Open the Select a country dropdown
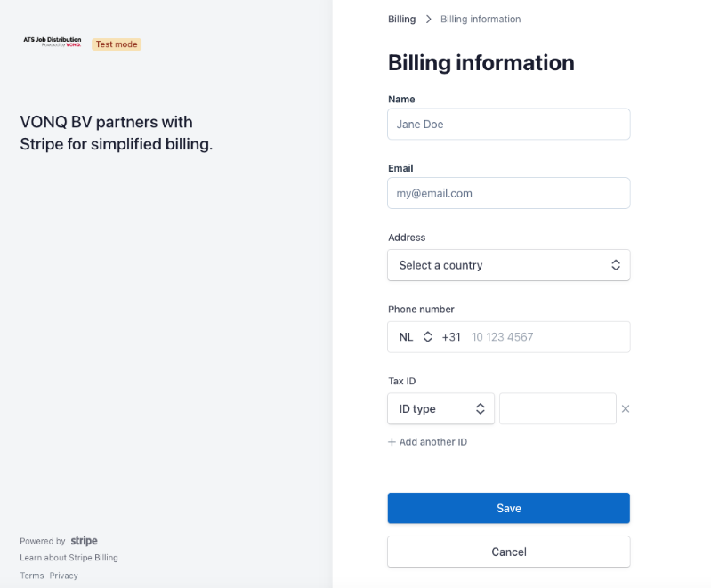711x588 pixels. coord(509,265)
